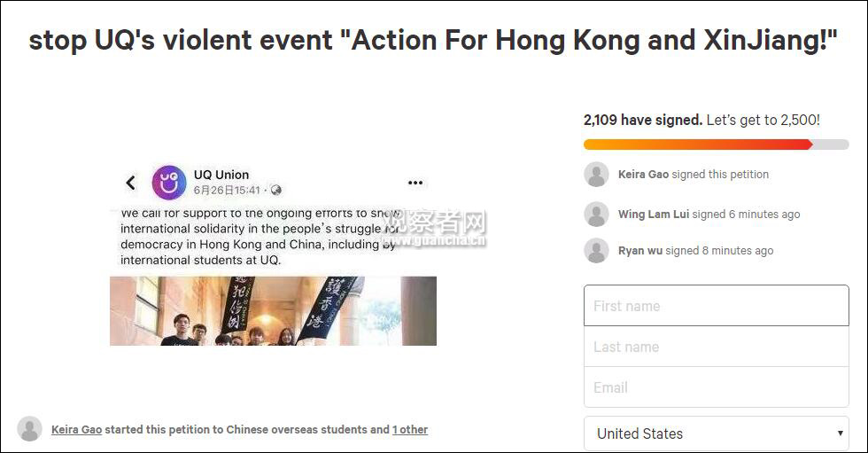Click the Keira Gao petition starter link

76,430
